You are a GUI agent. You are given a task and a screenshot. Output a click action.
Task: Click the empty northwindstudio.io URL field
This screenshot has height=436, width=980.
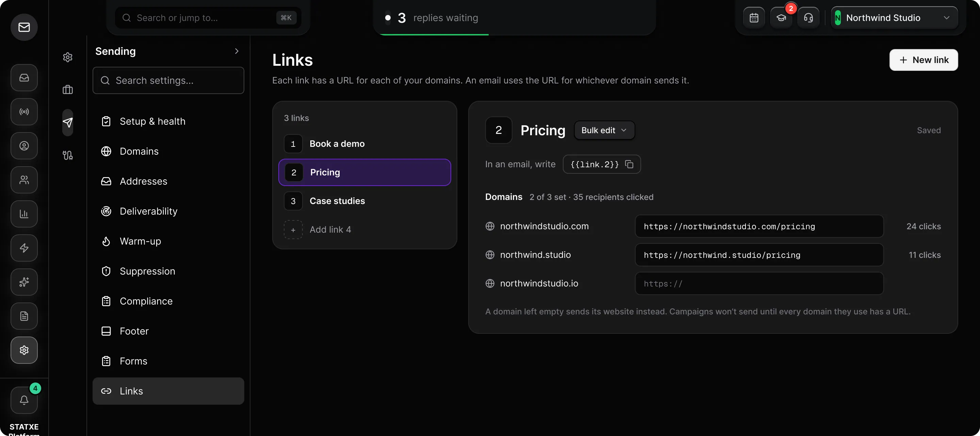point(759,283)
